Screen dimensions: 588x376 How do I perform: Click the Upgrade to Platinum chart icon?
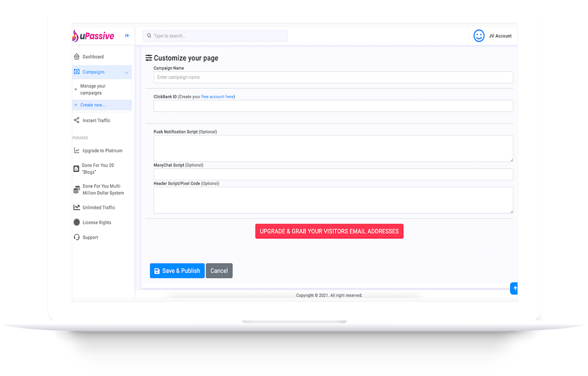tap(77, 151)
